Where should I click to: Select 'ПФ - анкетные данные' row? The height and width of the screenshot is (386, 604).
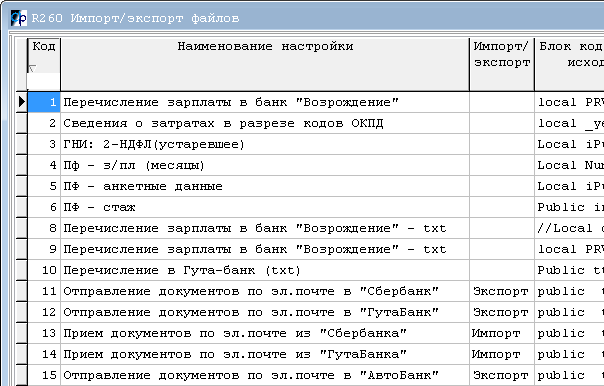pyautogui.click(x=265, y=186)
